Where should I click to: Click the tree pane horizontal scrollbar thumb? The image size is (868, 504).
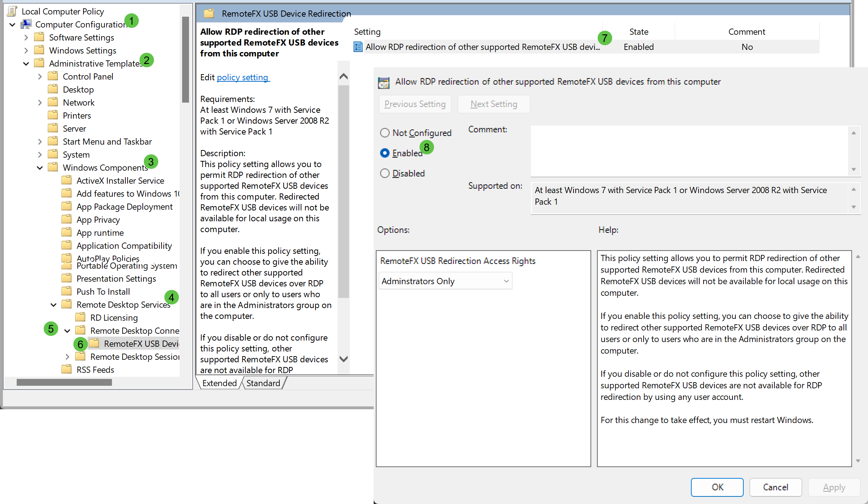pyautogui.click(x=64, y=382)
